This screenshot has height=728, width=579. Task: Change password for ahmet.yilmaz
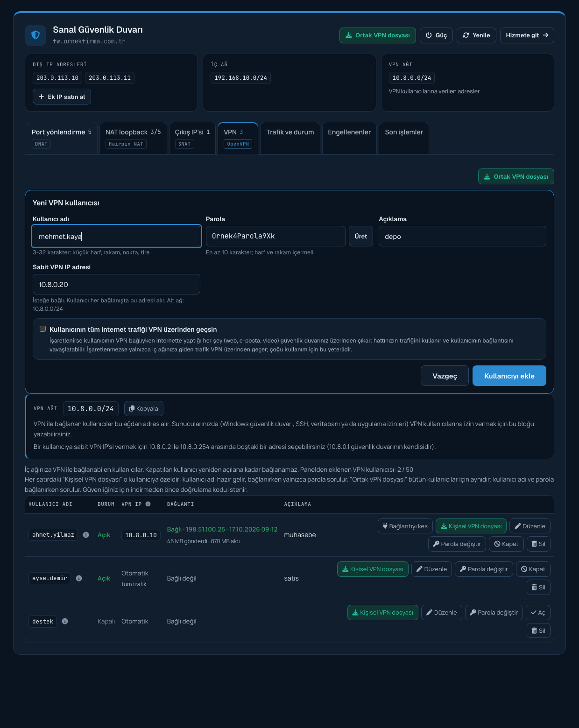click(457, 544)
